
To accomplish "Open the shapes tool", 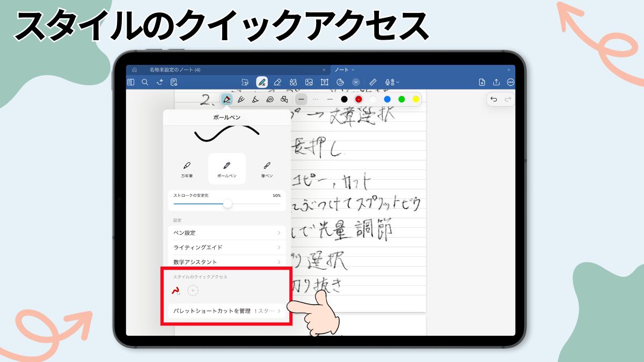I will pyautogui.click(x=293, y=82).
